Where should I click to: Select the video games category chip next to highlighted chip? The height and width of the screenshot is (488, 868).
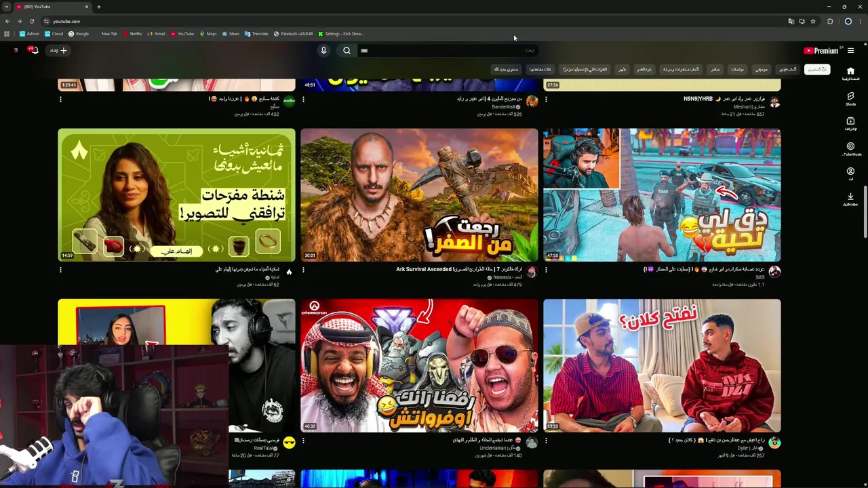[x=787, y=69]
